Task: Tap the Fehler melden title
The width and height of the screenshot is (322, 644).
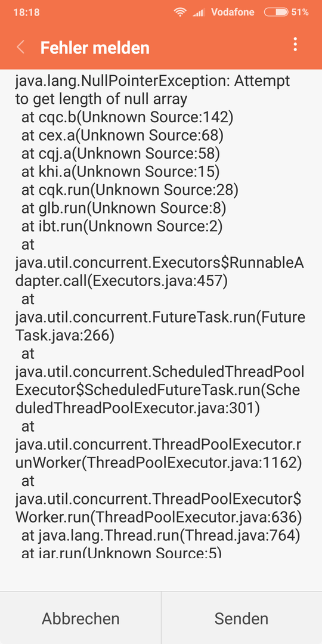Action: (x=95, y=48)
